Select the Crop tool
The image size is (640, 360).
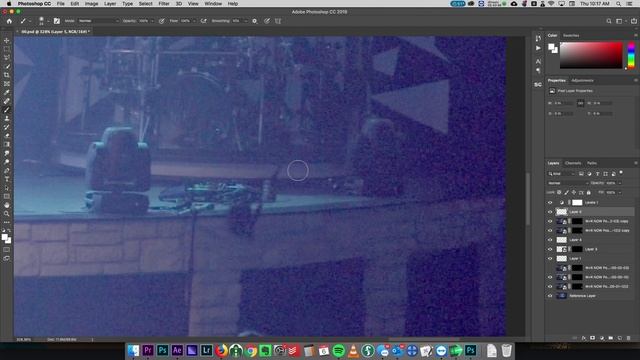click(x=7, y=75)
